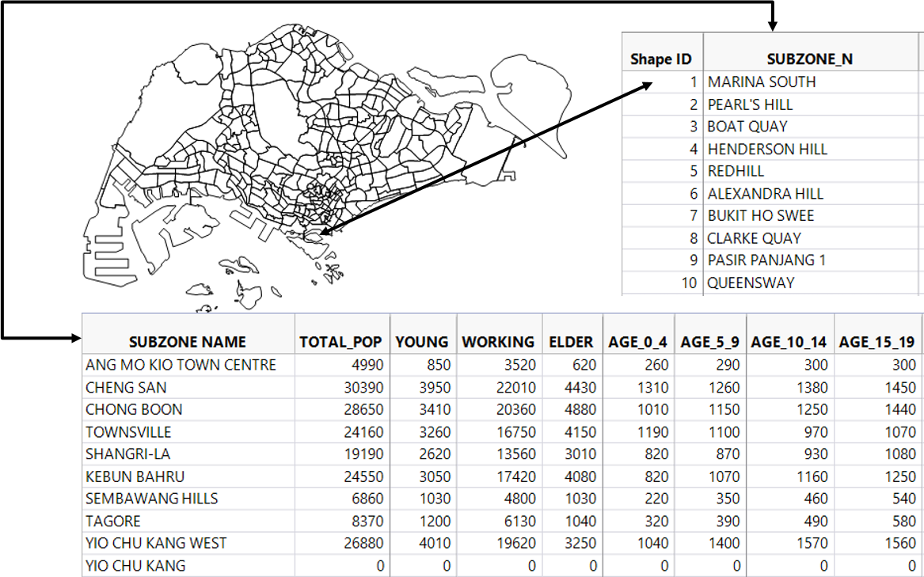Click the SHANGRI-LA cell
The height and width of the screenshot is (577, 924).
coord(188,454)
